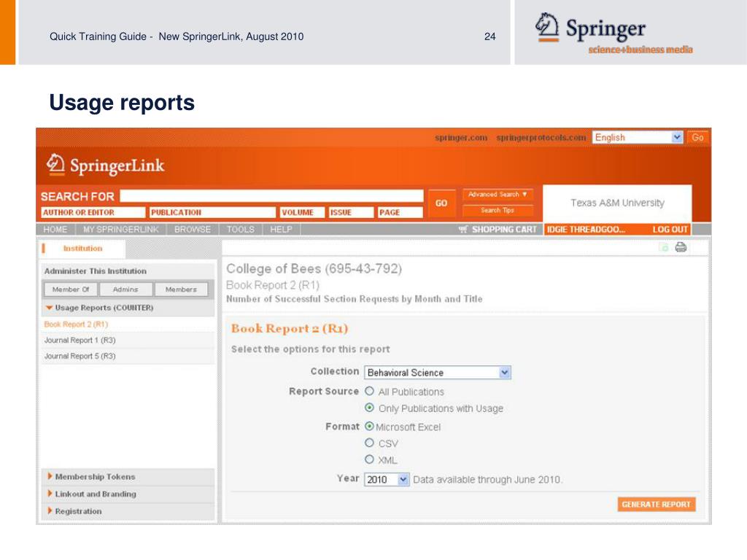This screenshot has height=560, width=747.
Task: Open MY SPRINGERLINK menu
Action: (120, 230)
